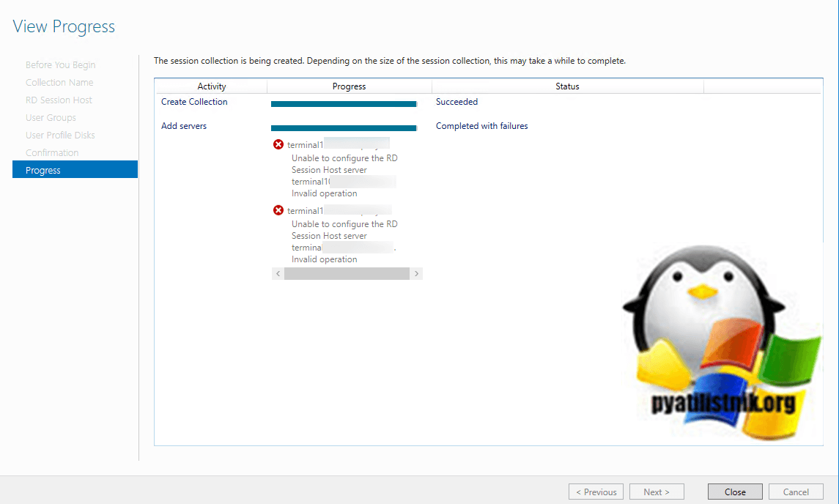This screenshot has width=839, height=504.
Task: Click the lower red error icon
Action: point(278,211)
